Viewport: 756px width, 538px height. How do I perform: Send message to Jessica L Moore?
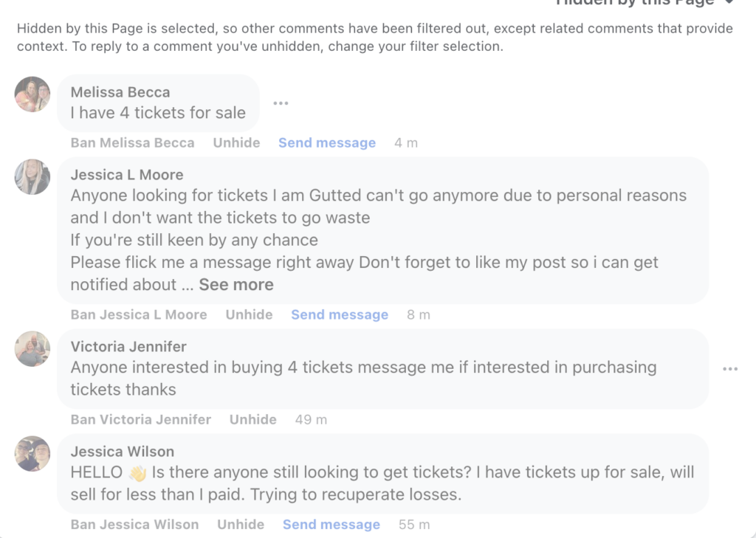340,315
